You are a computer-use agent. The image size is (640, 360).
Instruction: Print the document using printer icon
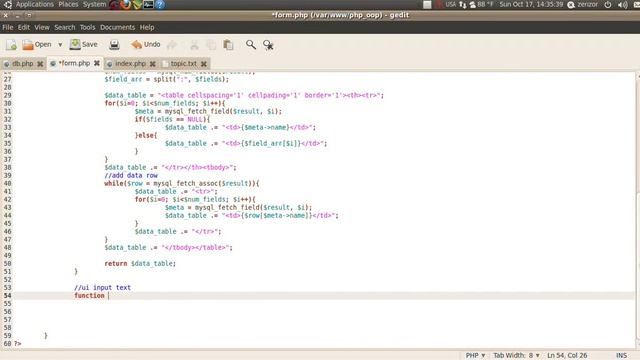point(114,44)
